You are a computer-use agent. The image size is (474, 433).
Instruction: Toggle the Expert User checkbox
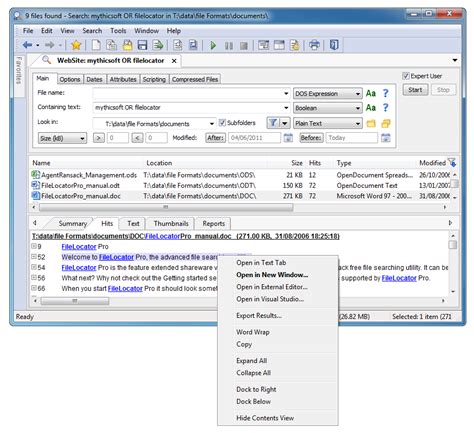tap(406, 76)
